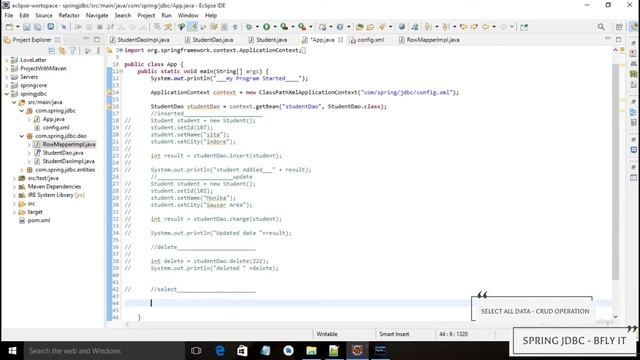Click the taskbar search box
Image resolution: width=640 pixels, height=360 pixels.
(104, 351)
